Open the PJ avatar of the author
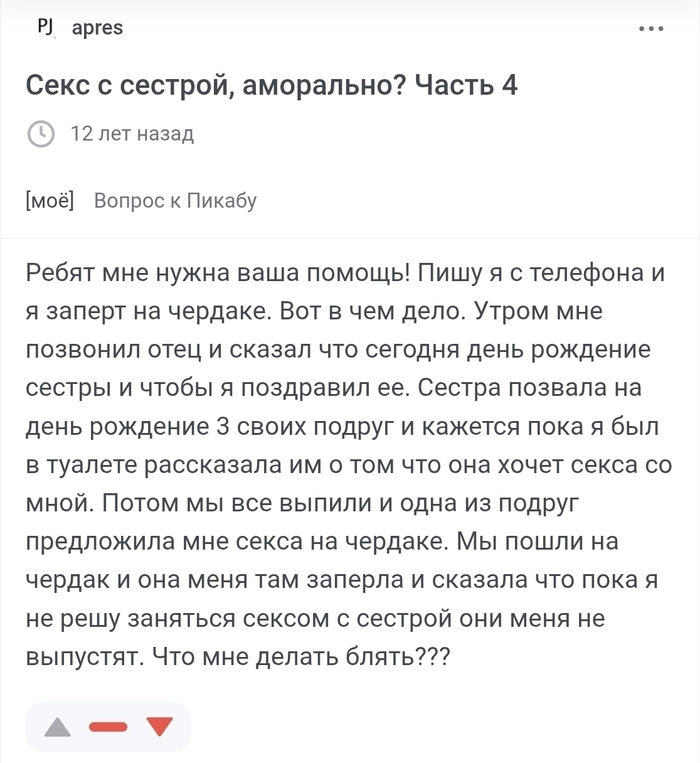 pyautogui.click(x=46, y=28)
